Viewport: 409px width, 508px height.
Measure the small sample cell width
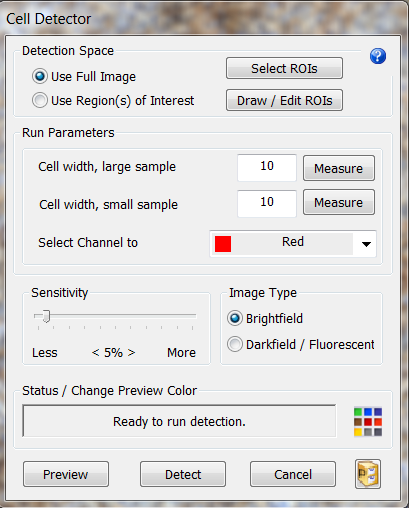tap(339, 202)
